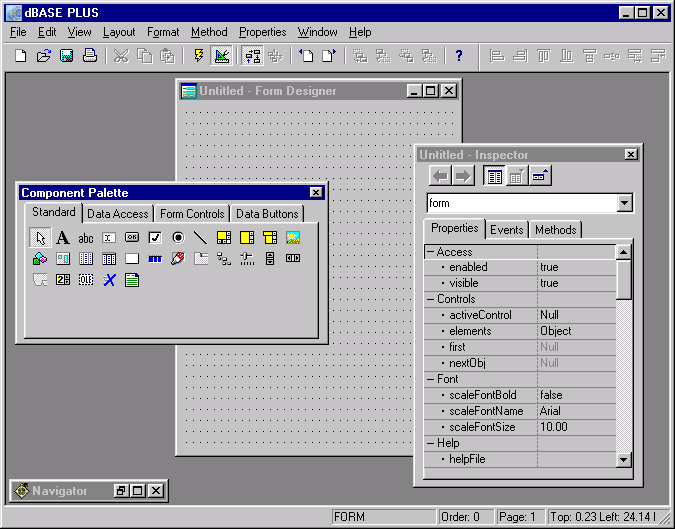Open the Properties menu in menu bar
The image size is (675, 529).
(x=263, y=32)
